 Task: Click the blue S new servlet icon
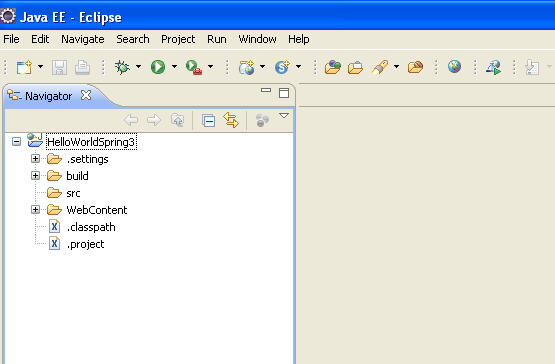click(x=282, y=67)
